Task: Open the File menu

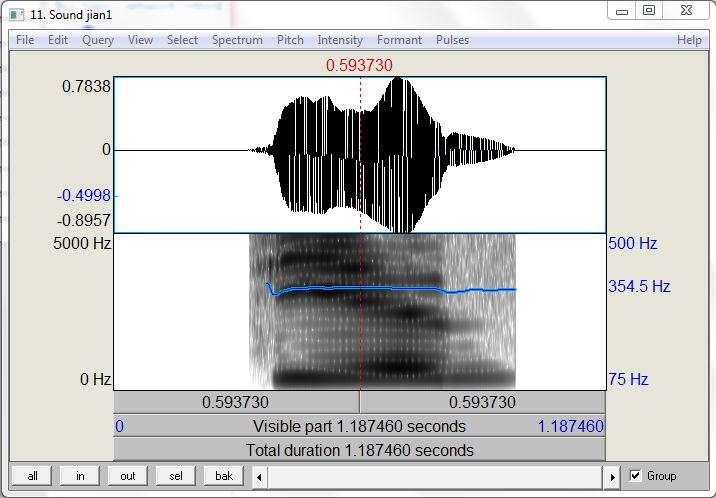Action: (x=25, y=40)
